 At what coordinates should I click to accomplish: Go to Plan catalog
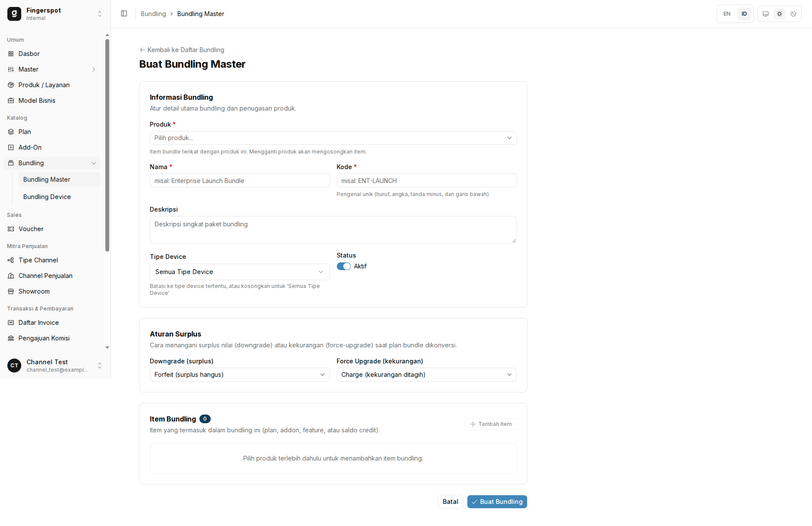tap(52, 132)
